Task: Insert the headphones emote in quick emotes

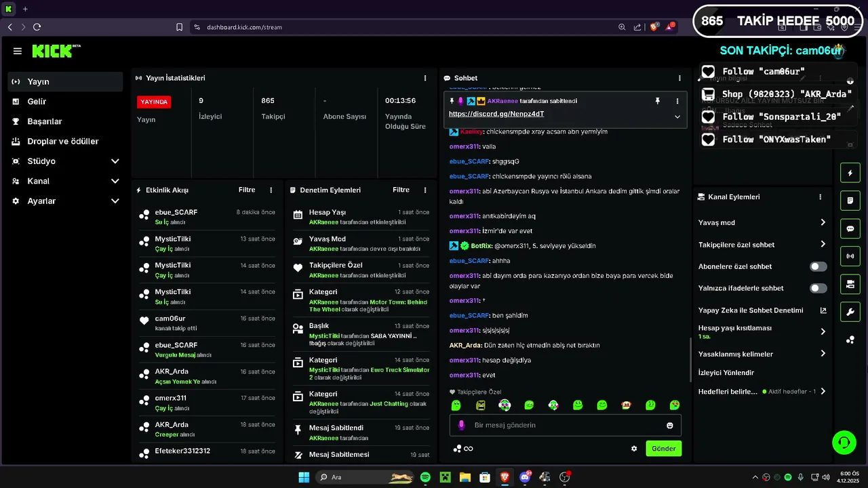Action: 505,405
